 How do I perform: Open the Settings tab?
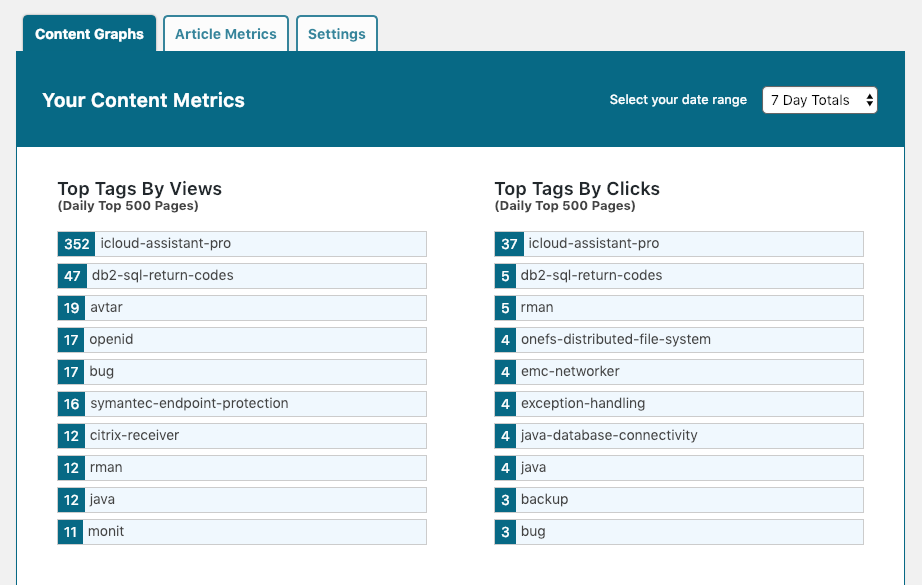(x=336, y=34)
